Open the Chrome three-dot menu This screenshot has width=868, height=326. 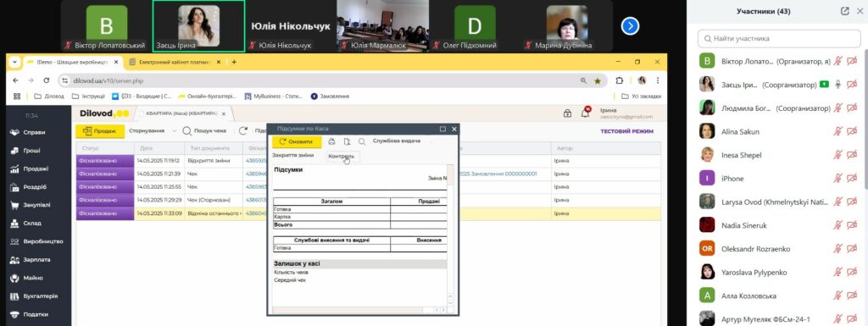point(657,80)
